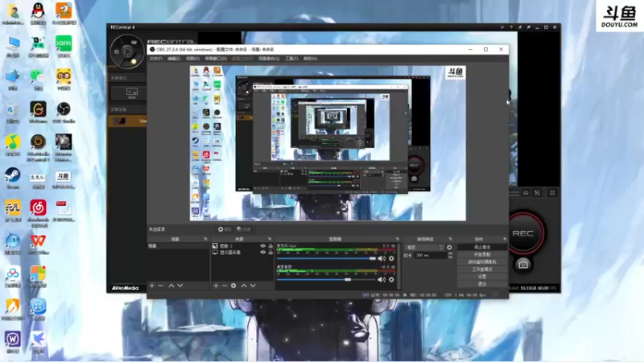
Task: Click the 停止推流 button
Action: click(x=482, y=247)
